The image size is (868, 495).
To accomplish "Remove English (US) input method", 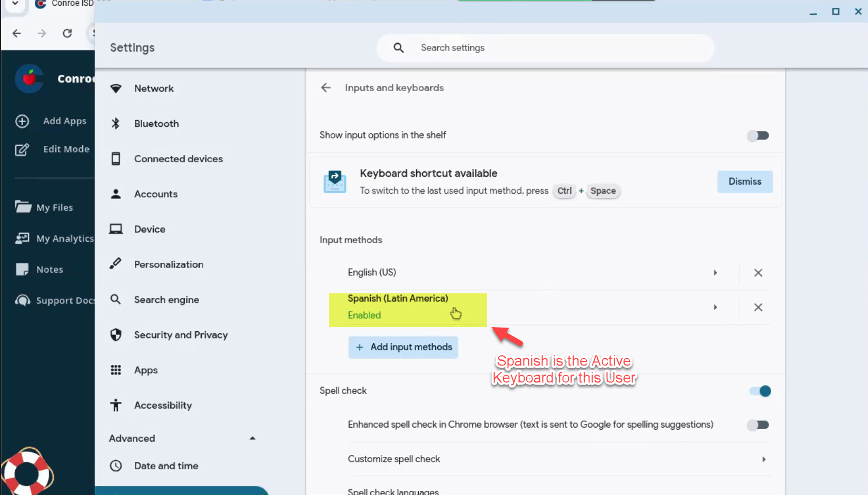I will [758, 273].
